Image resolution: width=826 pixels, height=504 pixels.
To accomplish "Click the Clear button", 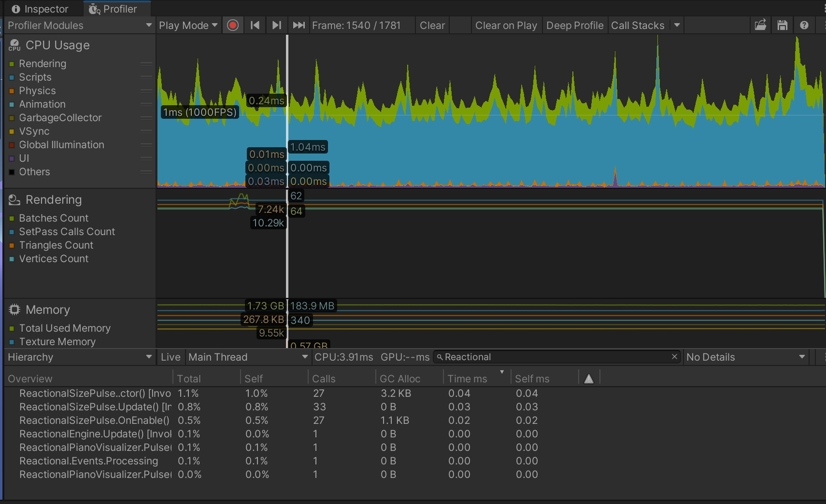I will (432, 25).
